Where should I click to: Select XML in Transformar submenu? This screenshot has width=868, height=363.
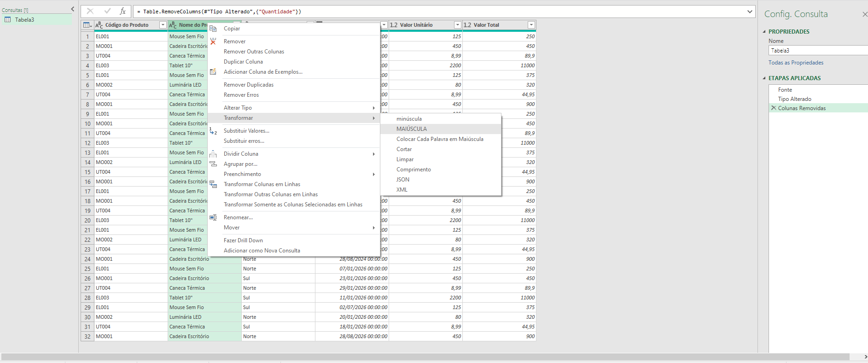441,190
